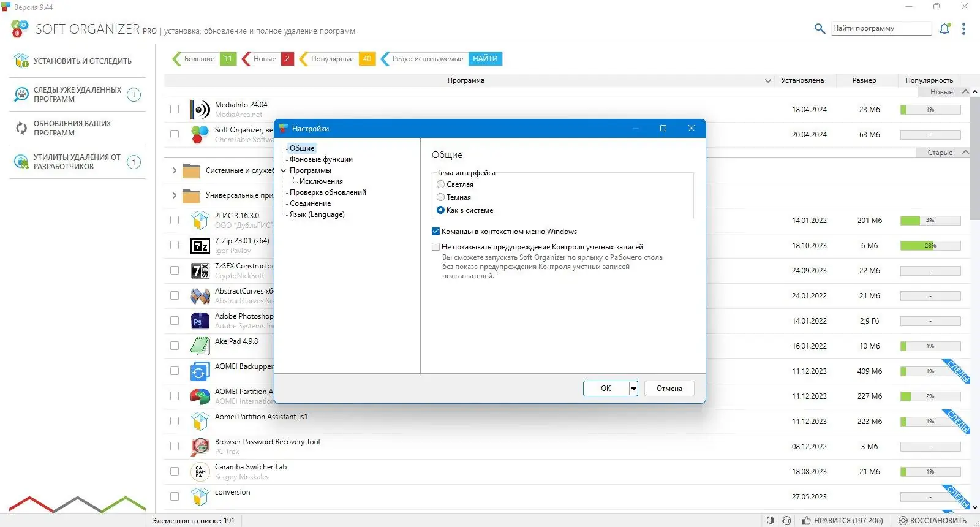The height and width of the screenshot is (527, 980).
Task: Click the 7zSFX Constructor program icon
Action: pos(200,271)
